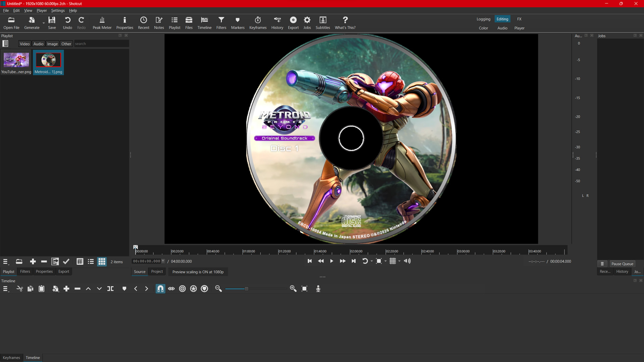Switch to the Keyframes tab at the bottom

pos(11,358)
